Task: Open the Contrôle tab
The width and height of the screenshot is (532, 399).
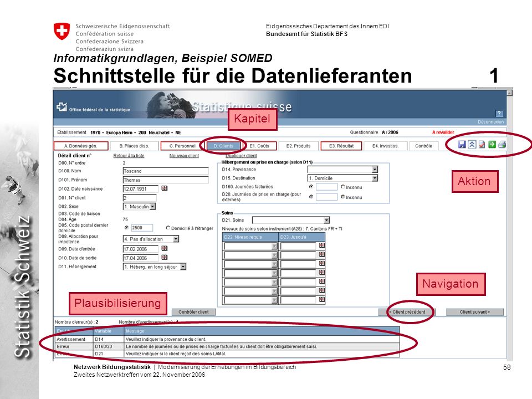Action: tap(424, 146)
